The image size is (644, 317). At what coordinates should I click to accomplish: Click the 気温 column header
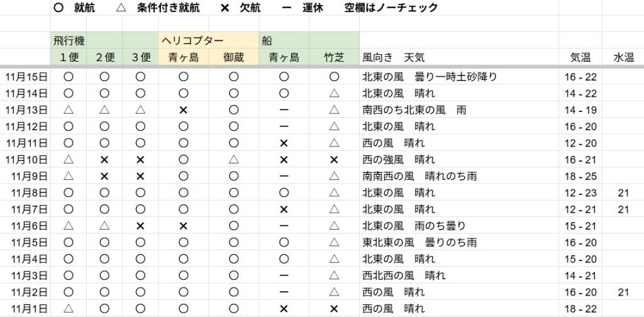[580, 58]
